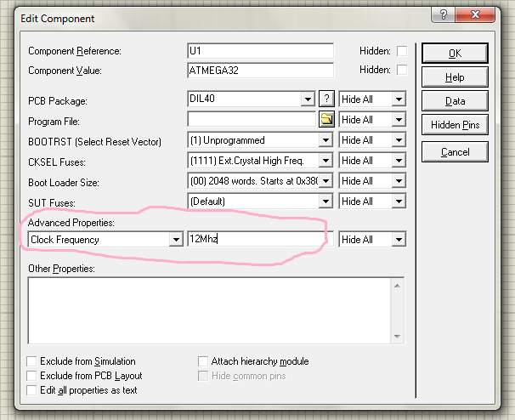The height and width of the screenshot is (420, 515).
Task: Click the dialog help question mark in title bar
Action: [x=444, y=14]
